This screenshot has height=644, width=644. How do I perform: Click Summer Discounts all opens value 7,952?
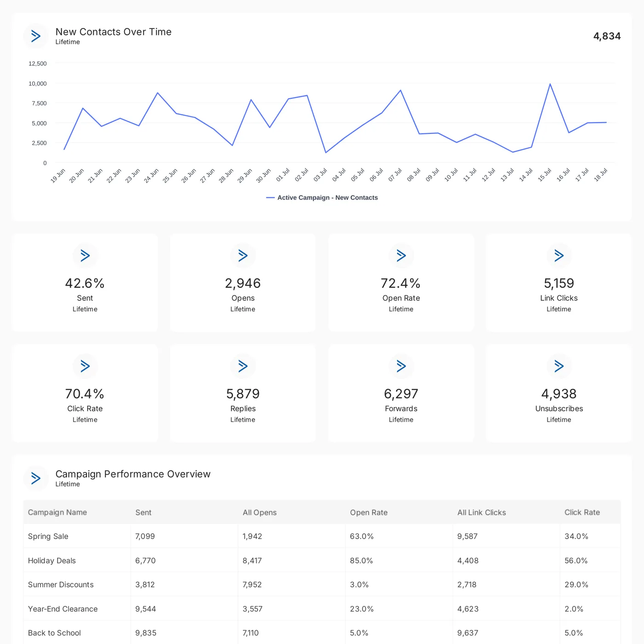click(252, 585)
